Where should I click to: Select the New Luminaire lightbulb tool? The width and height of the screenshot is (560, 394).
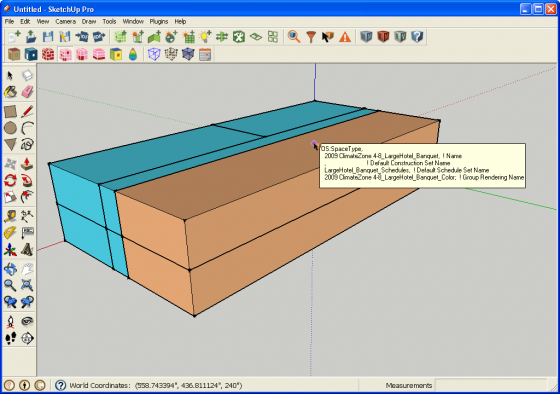click(205, 37)
